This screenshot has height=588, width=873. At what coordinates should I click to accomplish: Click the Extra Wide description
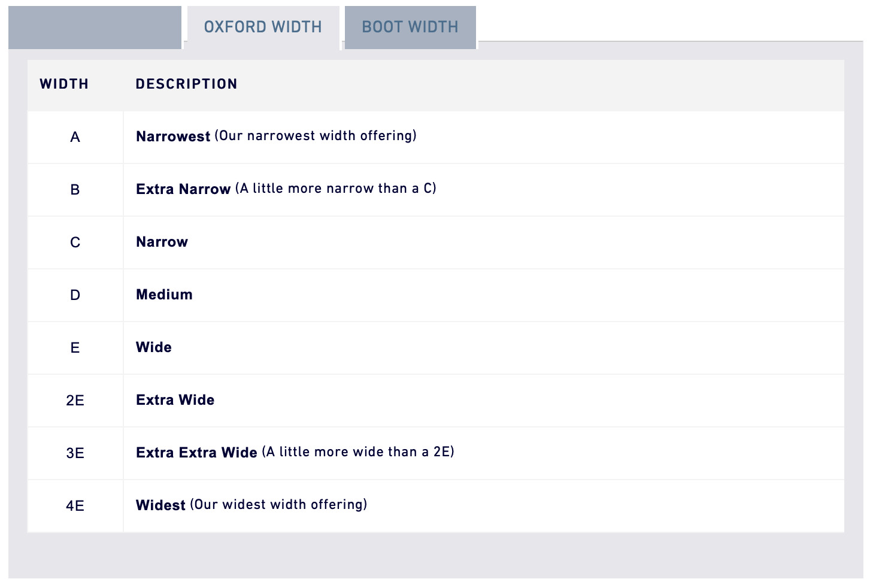[x=175, y=400]
